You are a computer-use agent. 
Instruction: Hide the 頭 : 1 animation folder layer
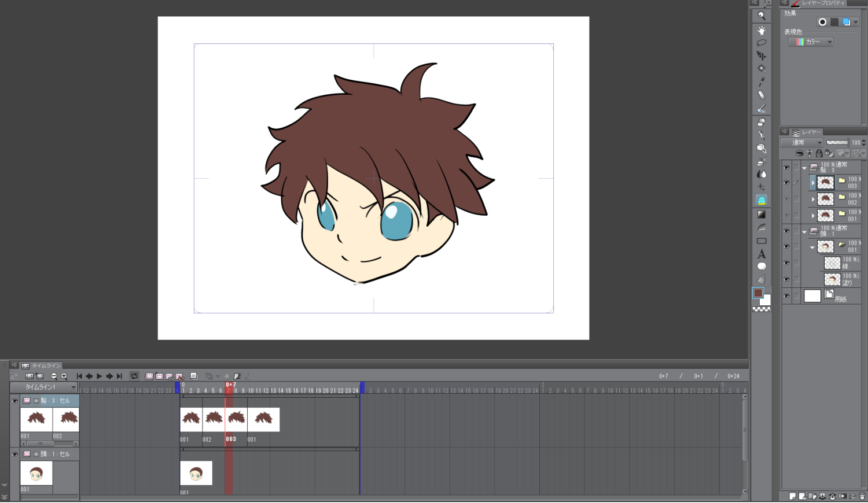point(786,231)
